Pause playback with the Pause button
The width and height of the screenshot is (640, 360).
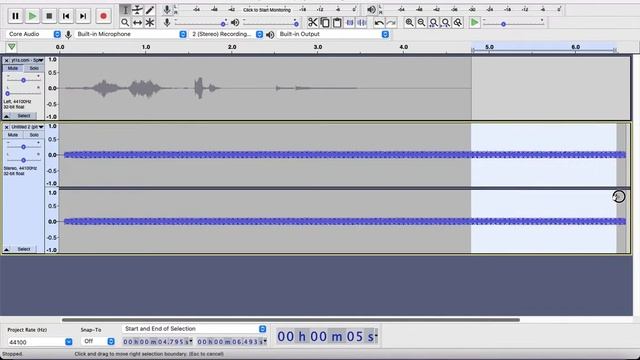click(x=15, y=16)
